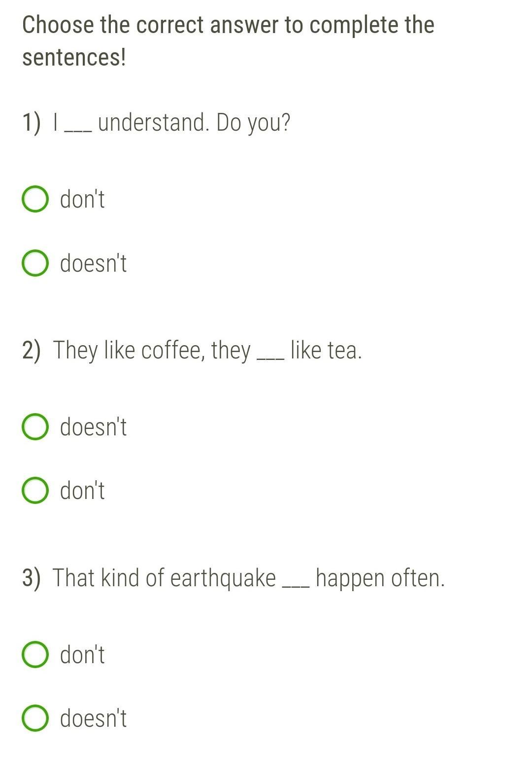Click the "doesn't" label text under question 1
Screen dimensions: 532x779
click(x=93, y=263)
